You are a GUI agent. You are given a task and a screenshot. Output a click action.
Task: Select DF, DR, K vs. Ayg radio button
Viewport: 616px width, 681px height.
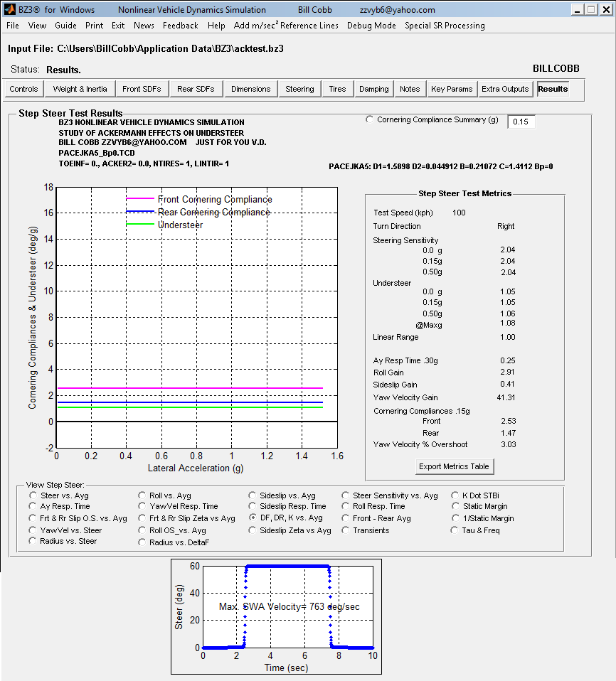tap(253, 518)
